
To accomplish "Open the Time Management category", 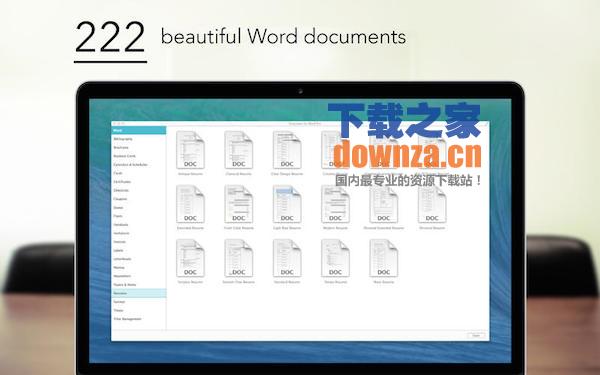I will click(x=127, y=319).
